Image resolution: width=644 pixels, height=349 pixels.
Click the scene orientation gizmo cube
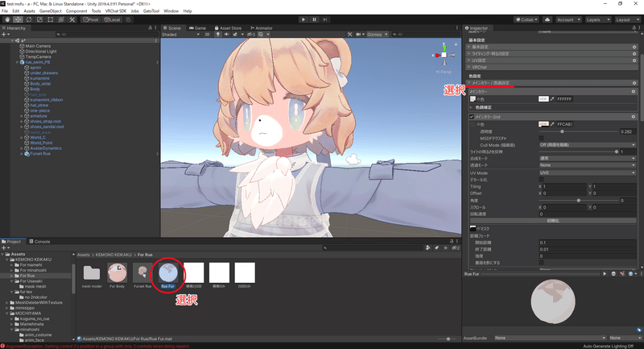click(444, 55)
